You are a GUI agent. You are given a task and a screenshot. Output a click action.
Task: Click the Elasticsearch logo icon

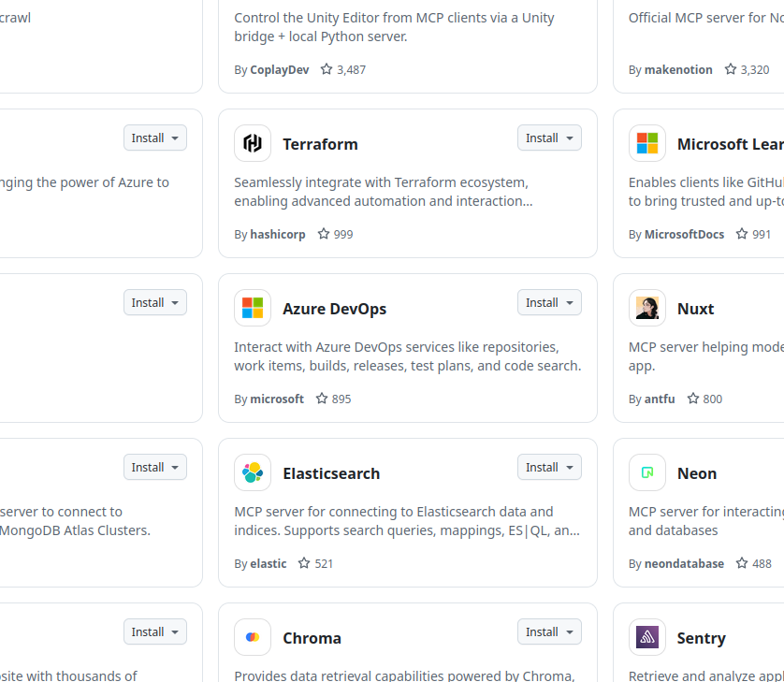coord(253,472)
